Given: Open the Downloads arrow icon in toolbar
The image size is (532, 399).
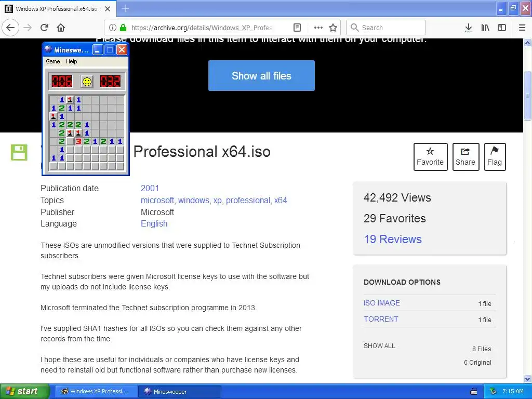Looking at the screenshot, I should 468,28.
